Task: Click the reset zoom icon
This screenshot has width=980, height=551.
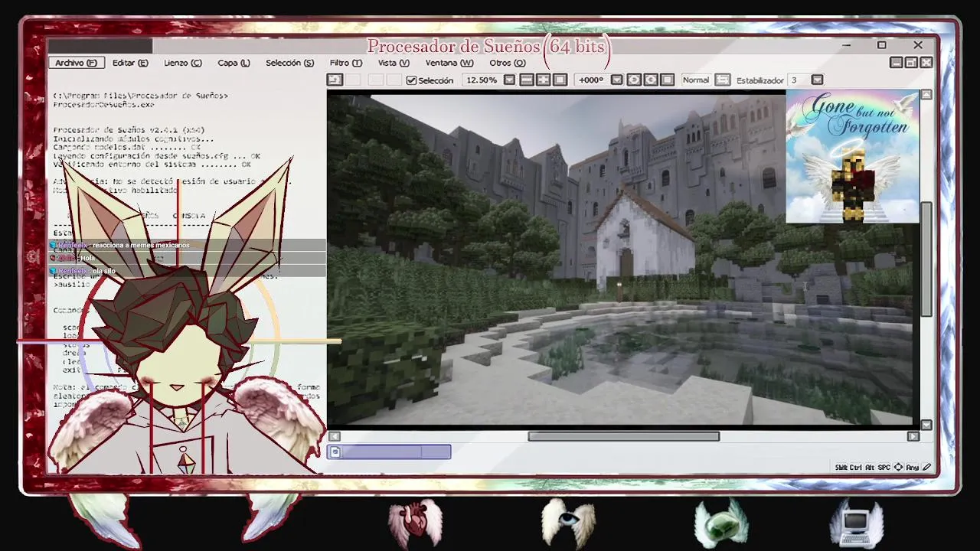Action: (560, 80)
